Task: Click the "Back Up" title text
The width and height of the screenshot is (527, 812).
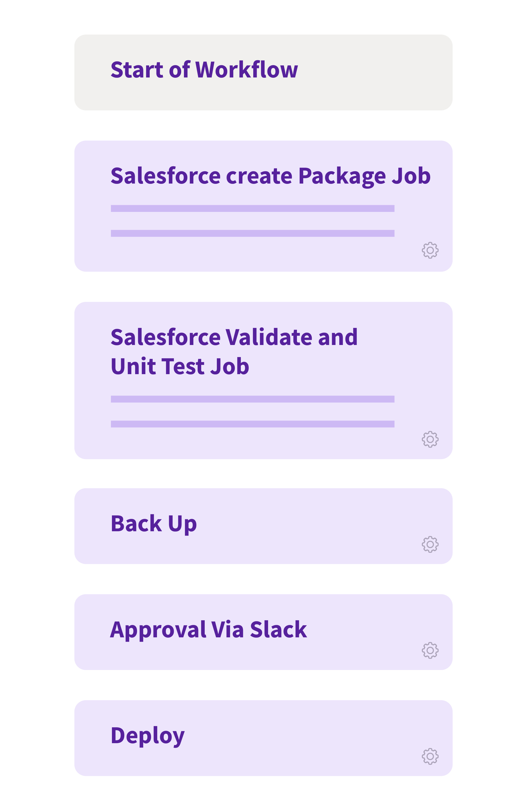Action: point(154,524)
